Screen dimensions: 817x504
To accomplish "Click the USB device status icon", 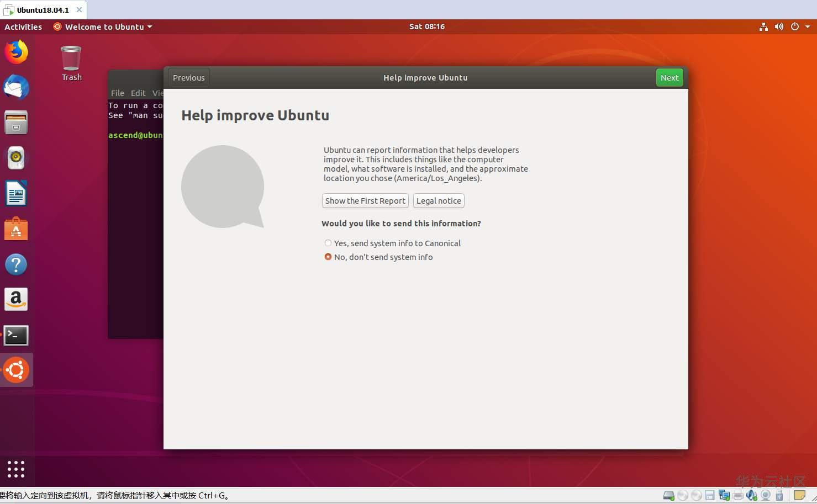I will (x=779, y=496).
